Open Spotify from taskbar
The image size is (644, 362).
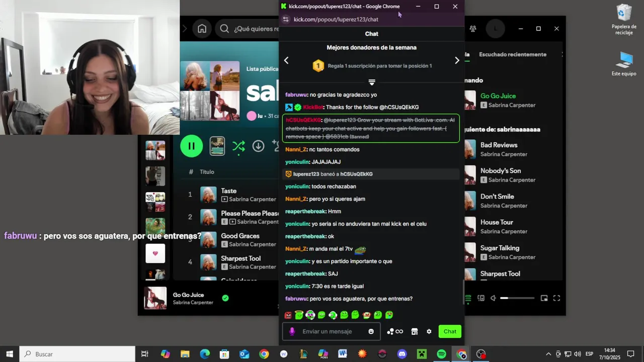[441, 354]
